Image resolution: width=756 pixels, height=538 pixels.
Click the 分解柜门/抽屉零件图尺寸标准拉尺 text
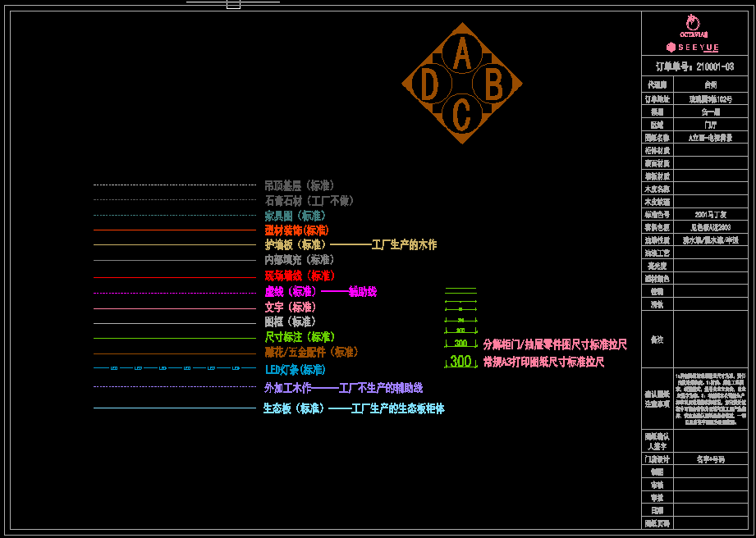[555, 344]
